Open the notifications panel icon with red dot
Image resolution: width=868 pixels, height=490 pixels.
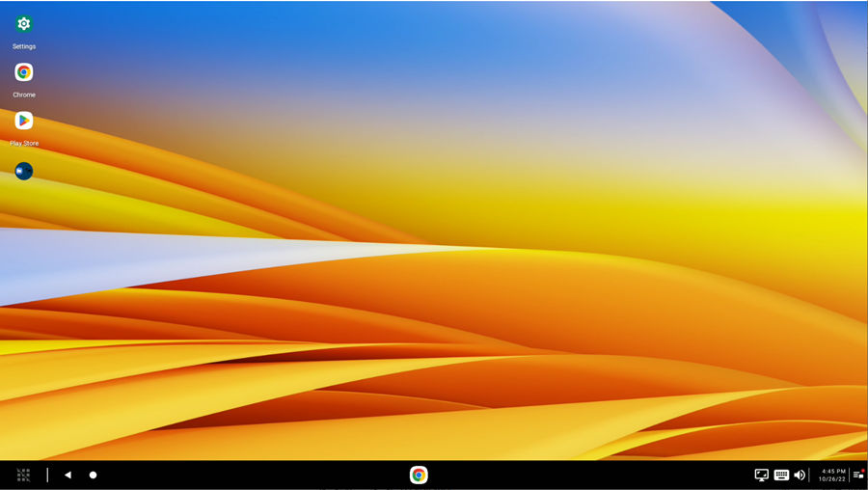[x=858, y=475]
